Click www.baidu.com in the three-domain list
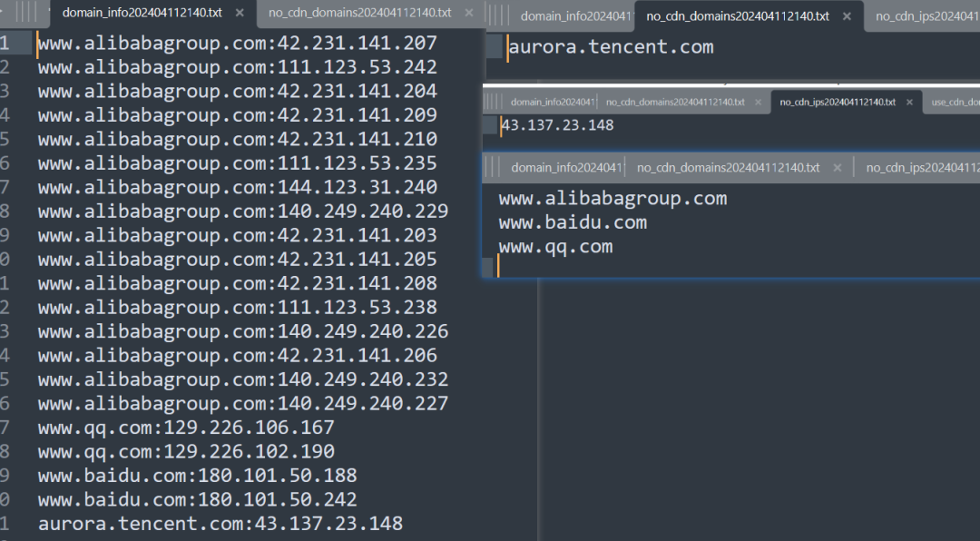 pos(573,222)
